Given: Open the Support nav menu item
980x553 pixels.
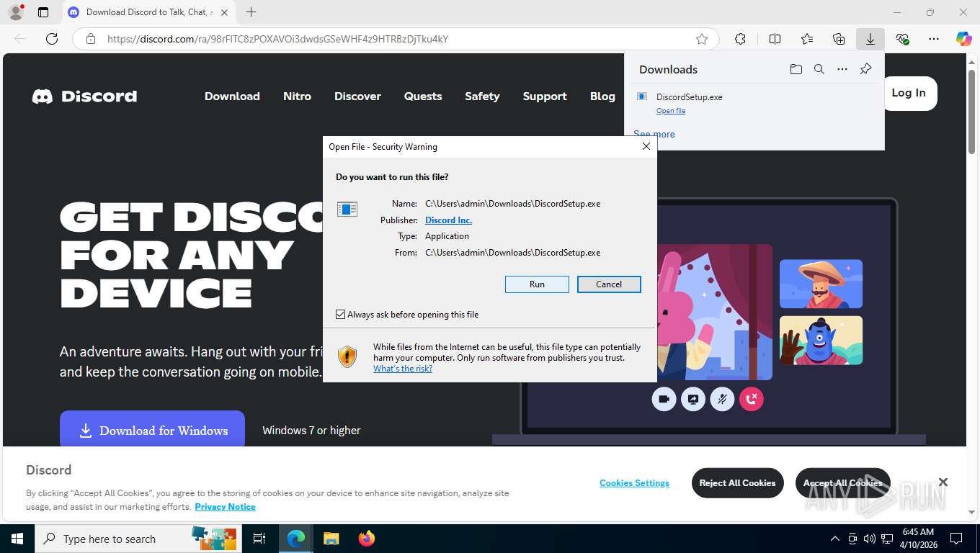Looking at the screenshot, I should 545,96.
